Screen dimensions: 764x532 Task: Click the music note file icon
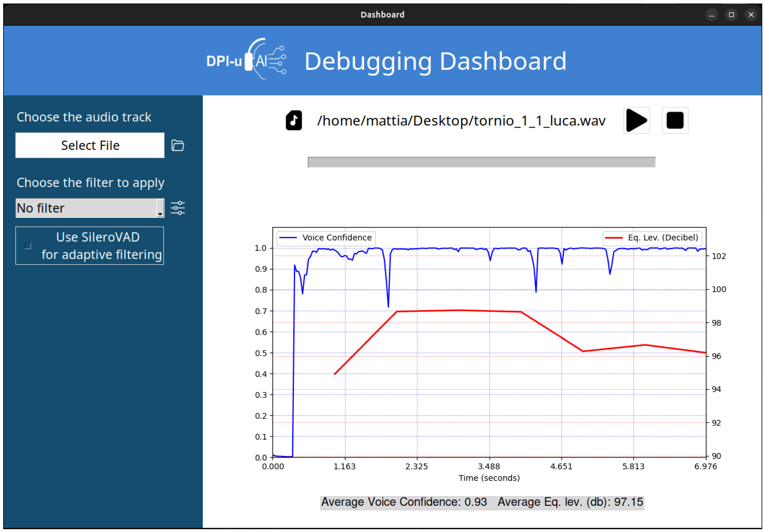294,121
